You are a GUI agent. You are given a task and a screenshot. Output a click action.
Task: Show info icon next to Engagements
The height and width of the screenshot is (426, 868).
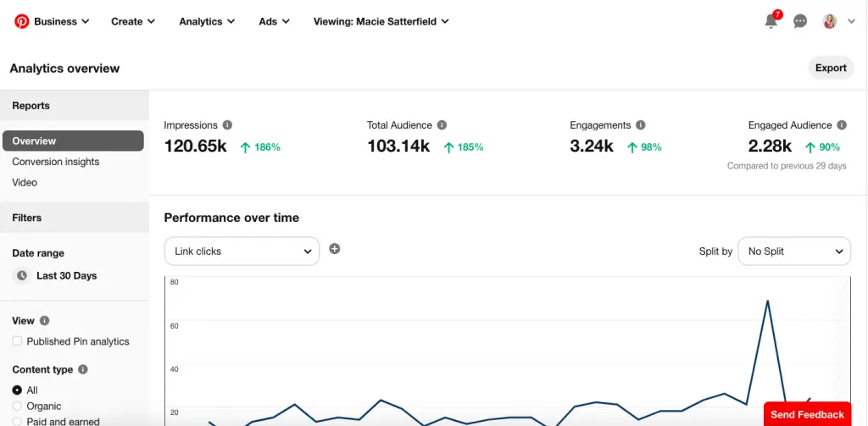(641, 125)
